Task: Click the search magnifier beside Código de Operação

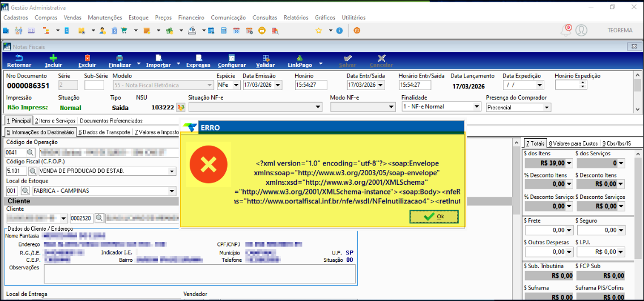Action: point(29,152)
